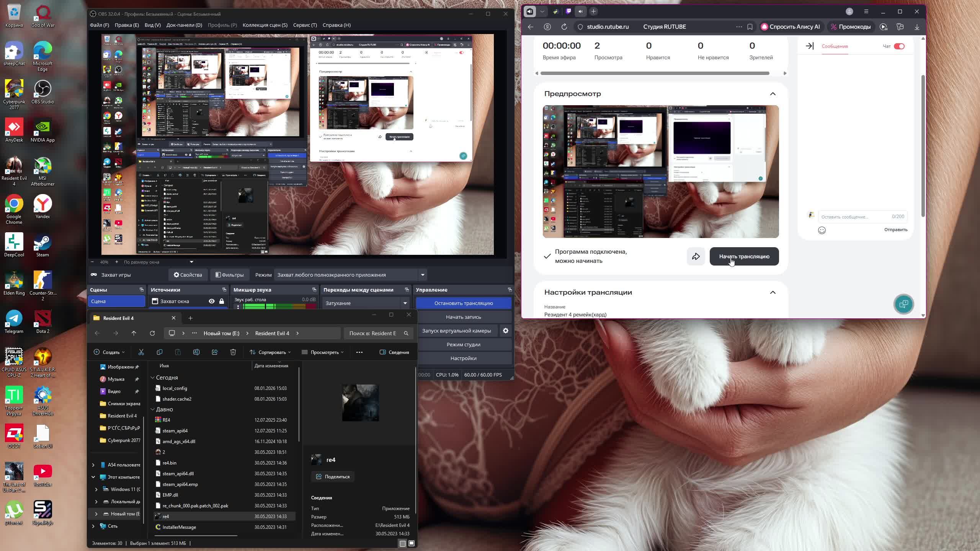
Task: Open the Файл (F) menu in OBS
Action: (x=99, y=25)
